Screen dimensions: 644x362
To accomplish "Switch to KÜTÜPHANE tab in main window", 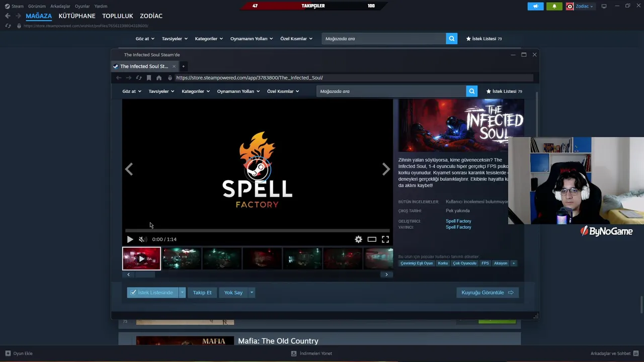I will tap(77, 16).
